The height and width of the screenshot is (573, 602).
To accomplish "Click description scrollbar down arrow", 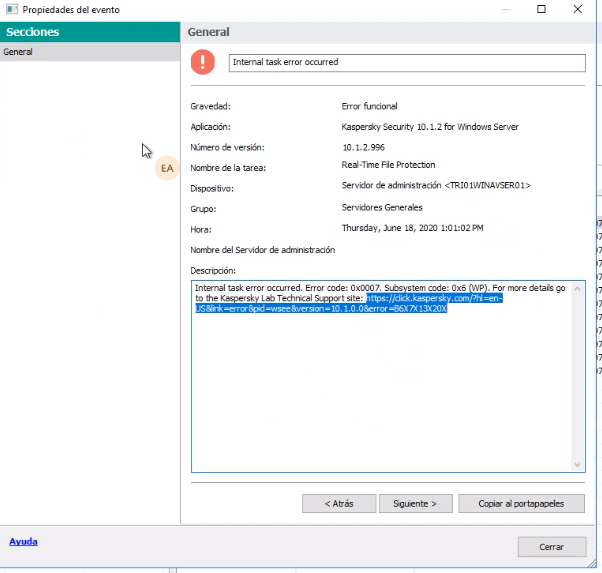I will click(577, 465).
